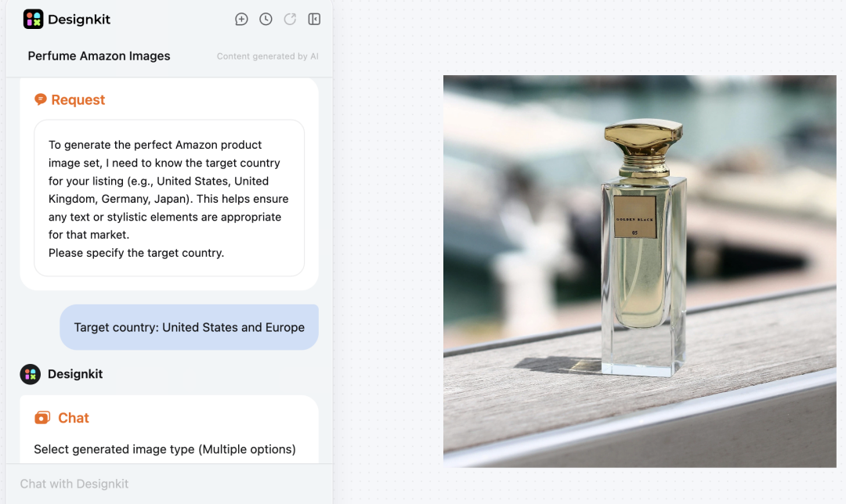Start a new chat with the plus bubble icon

pyautogui.click(x=241, y=19)
